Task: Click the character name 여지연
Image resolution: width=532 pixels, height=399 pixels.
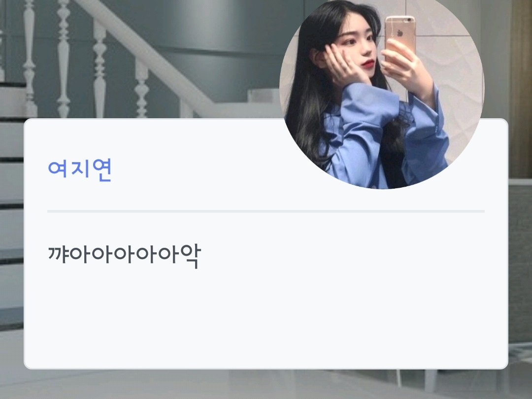Action: click(x=80, y=170)
